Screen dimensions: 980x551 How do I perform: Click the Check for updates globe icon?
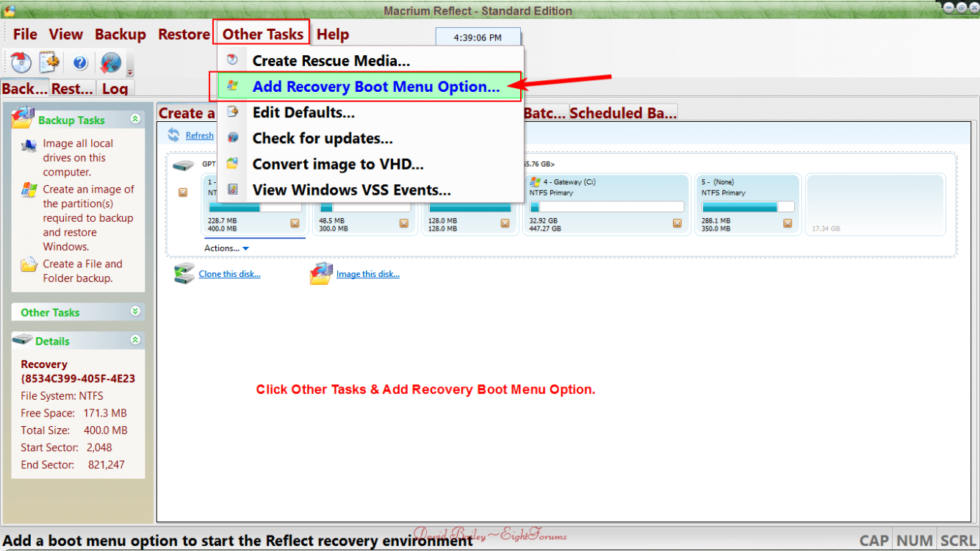tap(232, 137)
